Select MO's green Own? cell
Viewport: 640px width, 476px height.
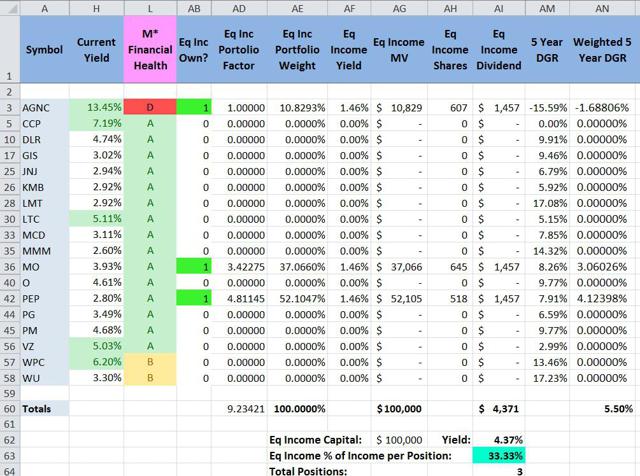194,267
